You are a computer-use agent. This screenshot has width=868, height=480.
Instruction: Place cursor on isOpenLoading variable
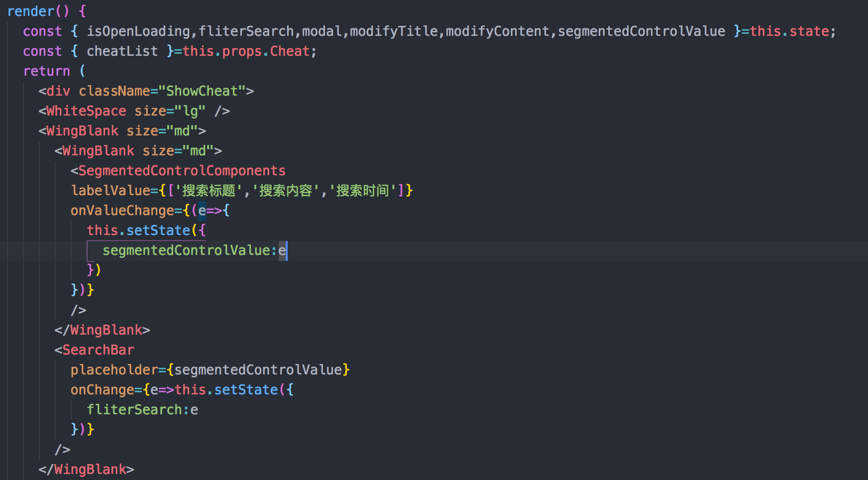138,31
